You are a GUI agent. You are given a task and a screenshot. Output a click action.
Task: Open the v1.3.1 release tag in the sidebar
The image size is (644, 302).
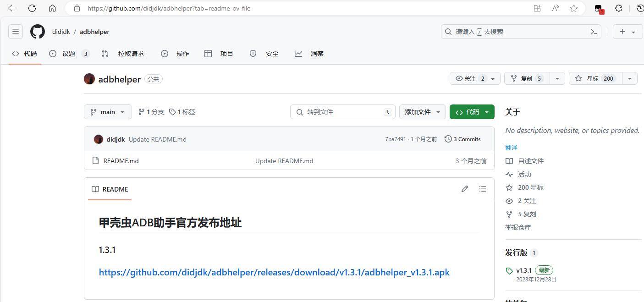524,270
